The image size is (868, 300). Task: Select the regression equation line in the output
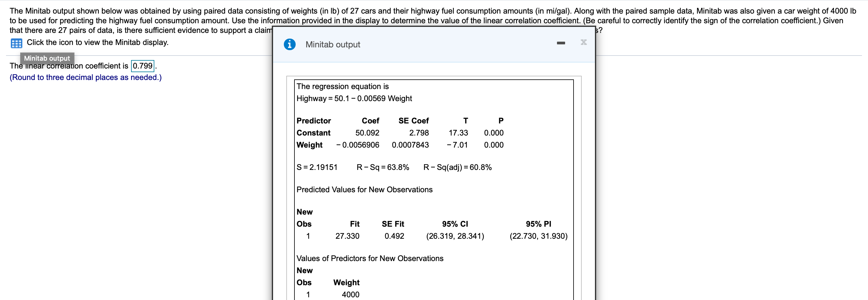point(354,98)
